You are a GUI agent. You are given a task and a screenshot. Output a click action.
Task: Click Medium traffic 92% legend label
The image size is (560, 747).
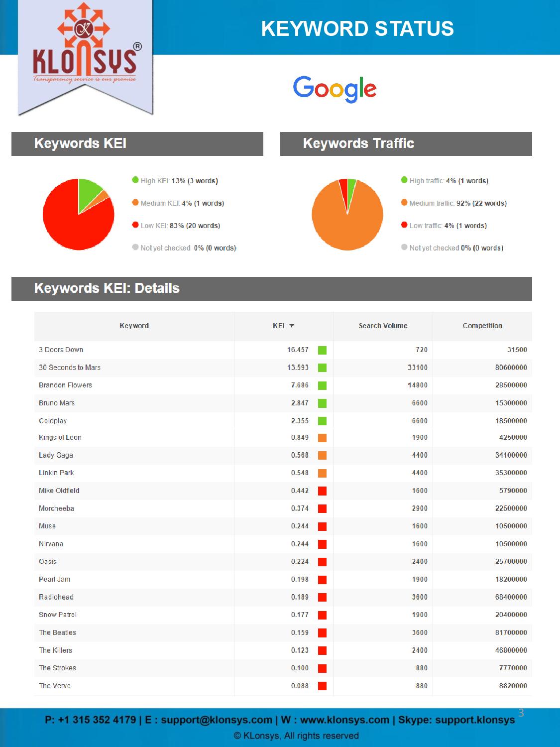point(458,203)
